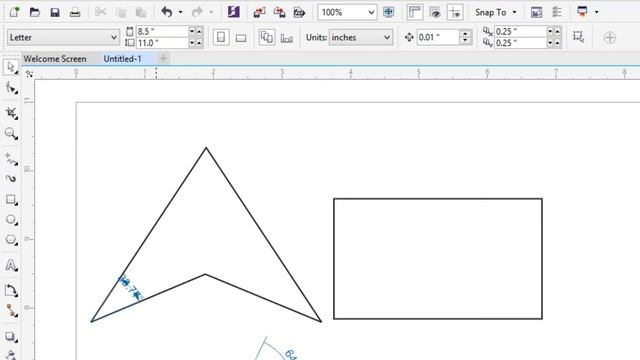Select the Shape tool
The height and width of the screenshot is (360, 640).
[x=11, y=88]
